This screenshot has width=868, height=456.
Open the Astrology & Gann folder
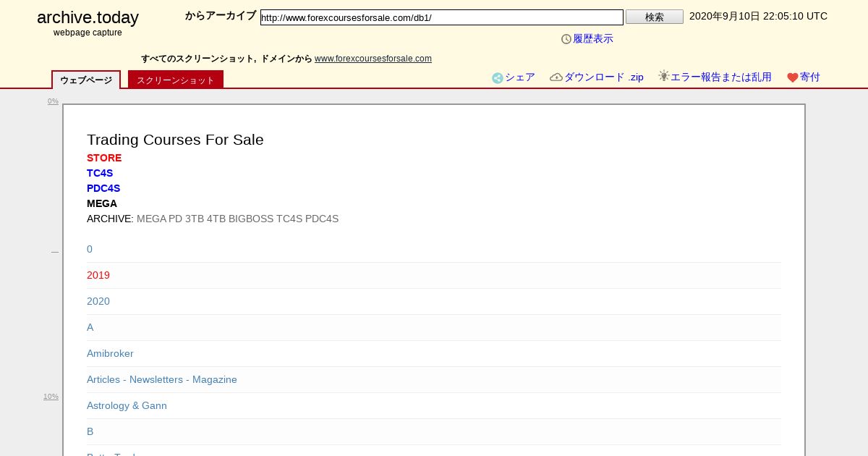(127, 405)
